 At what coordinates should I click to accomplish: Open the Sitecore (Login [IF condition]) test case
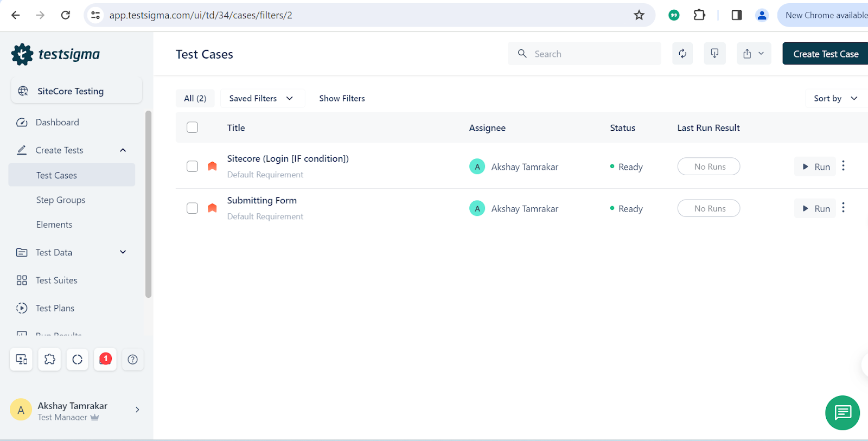pyautogui.click(x=288, y=158)
